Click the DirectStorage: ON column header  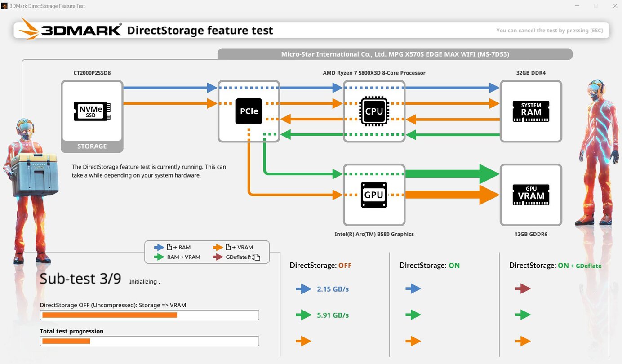click(429, 266)
